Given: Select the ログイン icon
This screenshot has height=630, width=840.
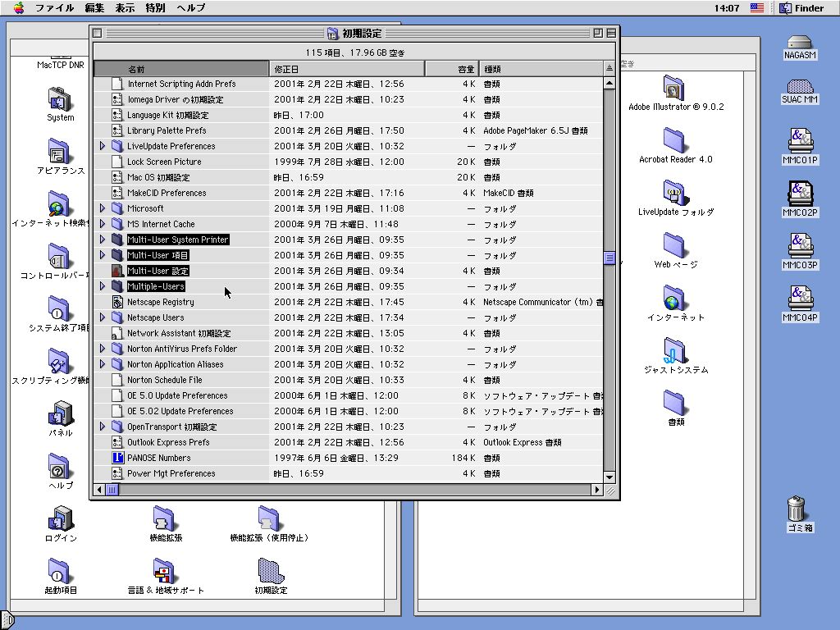Looking at the screenshot, I should click(61, 518).
